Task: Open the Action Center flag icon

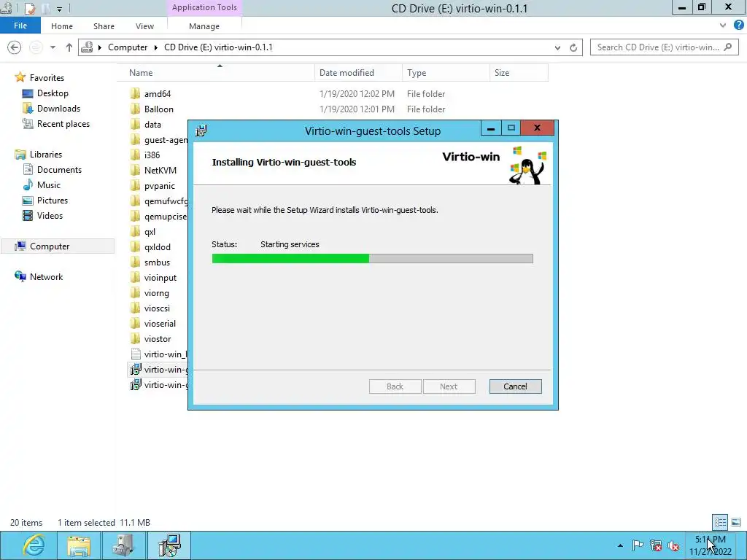Action: pyautogui.click(x=638, y=545)
